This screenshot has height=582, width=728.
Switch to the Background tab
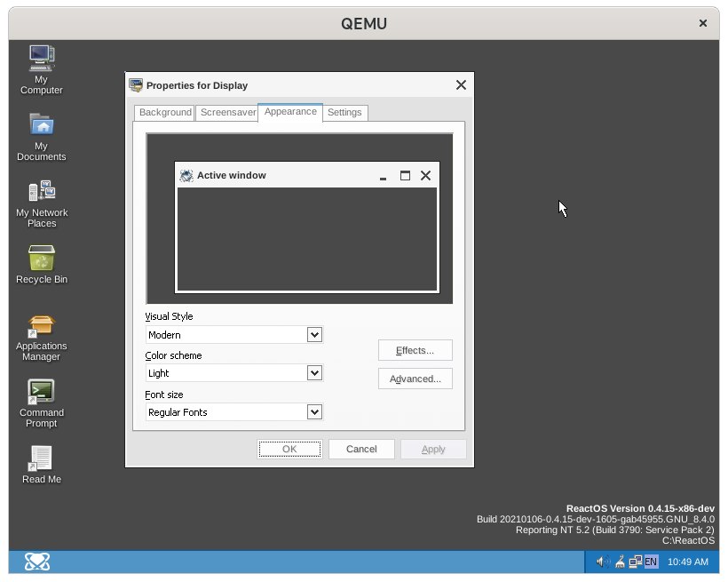(x=165, y=113)
